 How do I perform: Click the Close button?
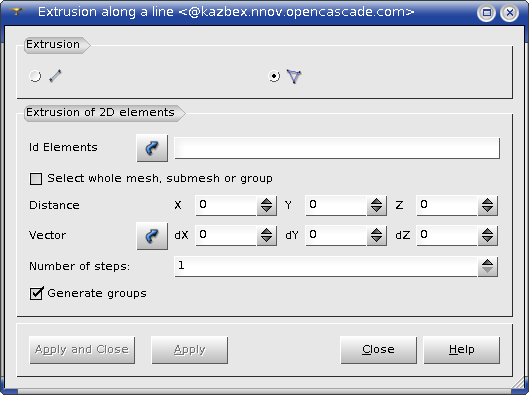(x=379, y=350)
